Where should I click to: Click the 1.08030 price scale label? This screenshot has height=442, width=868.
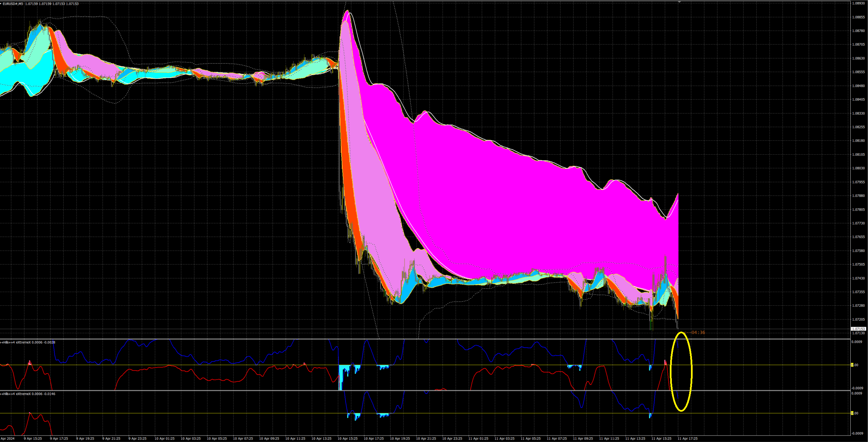pos(858,168)
